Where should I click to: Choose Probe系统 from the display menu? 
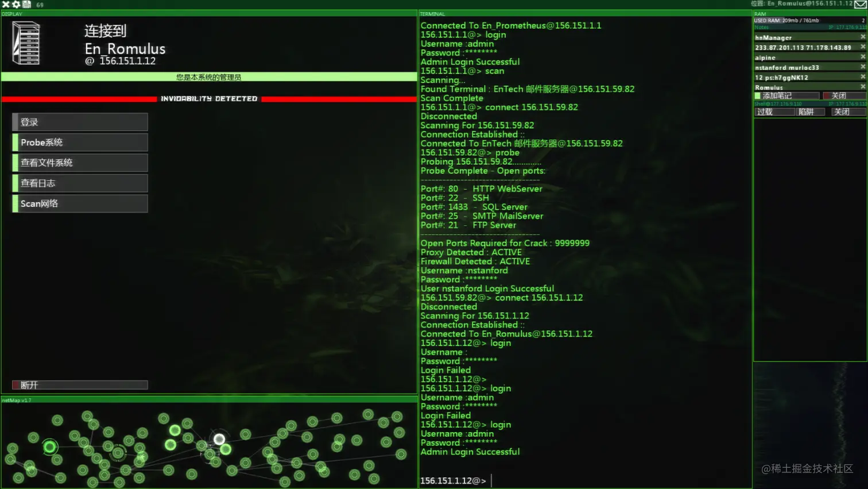point(80,143)
